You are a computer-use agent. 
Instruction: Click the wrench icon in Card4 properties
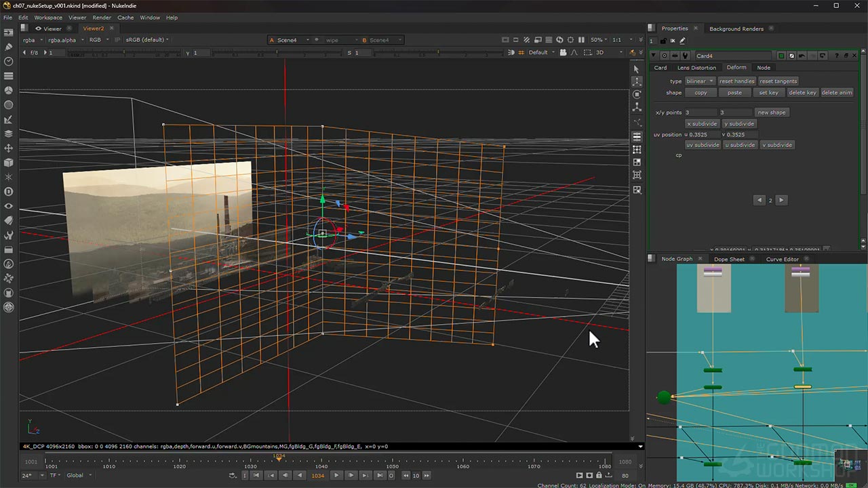tap(685, 56)
